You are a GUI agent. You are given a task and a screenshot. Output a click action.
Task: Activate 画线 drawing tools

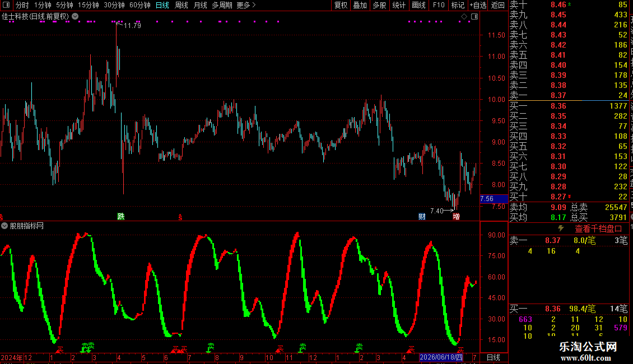[x=418, y=5]
